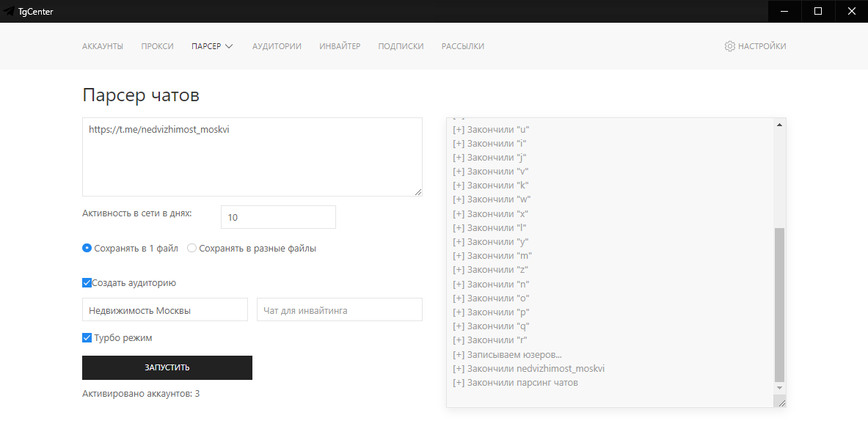Click the TgCenter paper plane logo icon
This screenshot has width=868, height=440.
(9, 11)
